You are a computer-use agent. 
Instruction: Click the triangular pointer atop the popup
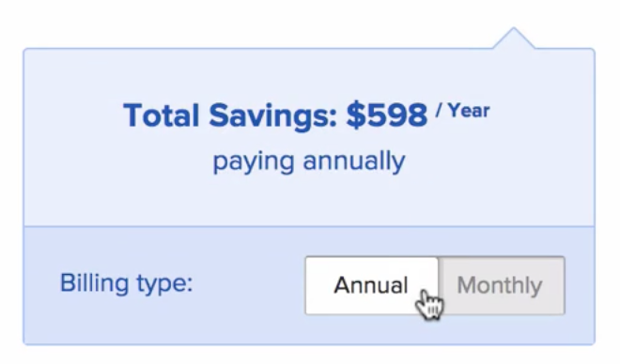514,38
